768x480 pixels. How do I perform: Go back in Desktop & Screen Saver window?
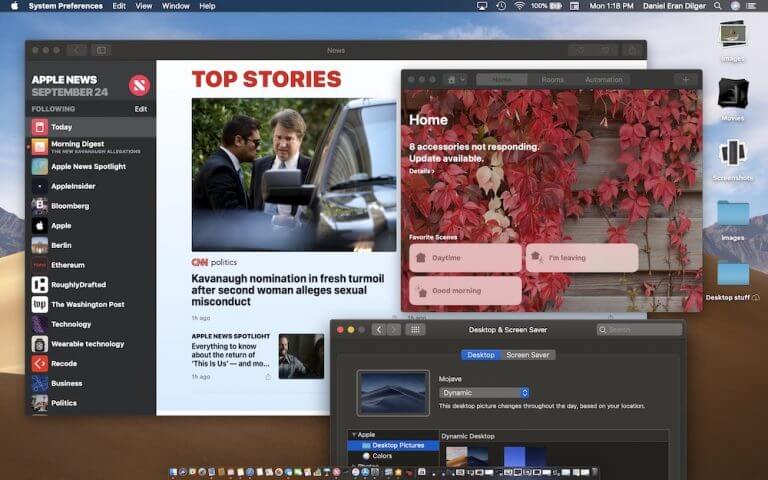379,330
